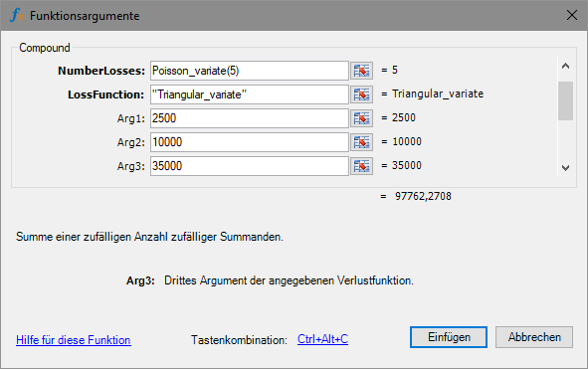
Task: Click the Arg3 label beside the 35000 field
Action: pyautogui.click(x=131, y=166)
